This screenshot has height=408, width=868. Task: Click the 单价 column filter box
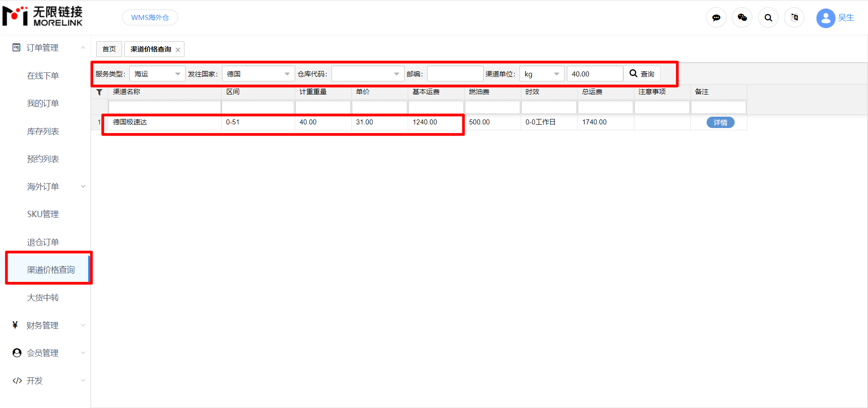pos(379,107)
